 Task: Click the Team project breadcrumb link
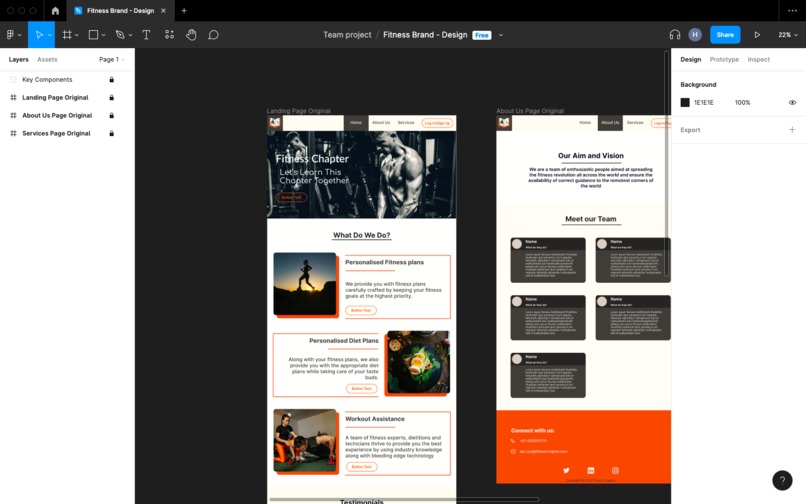[x=347, y=34]
